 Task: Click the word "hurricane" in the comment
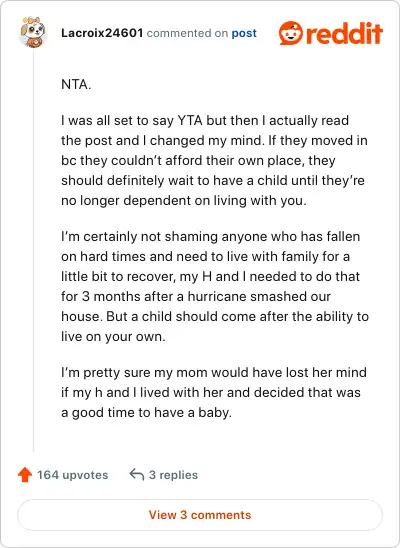(217, 296)
